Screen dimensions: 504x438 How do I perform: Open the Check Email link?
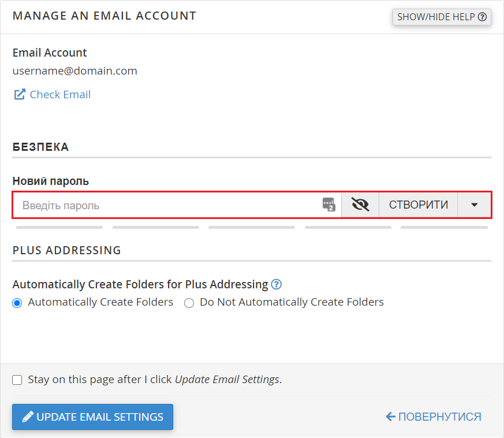coord(60,94)
